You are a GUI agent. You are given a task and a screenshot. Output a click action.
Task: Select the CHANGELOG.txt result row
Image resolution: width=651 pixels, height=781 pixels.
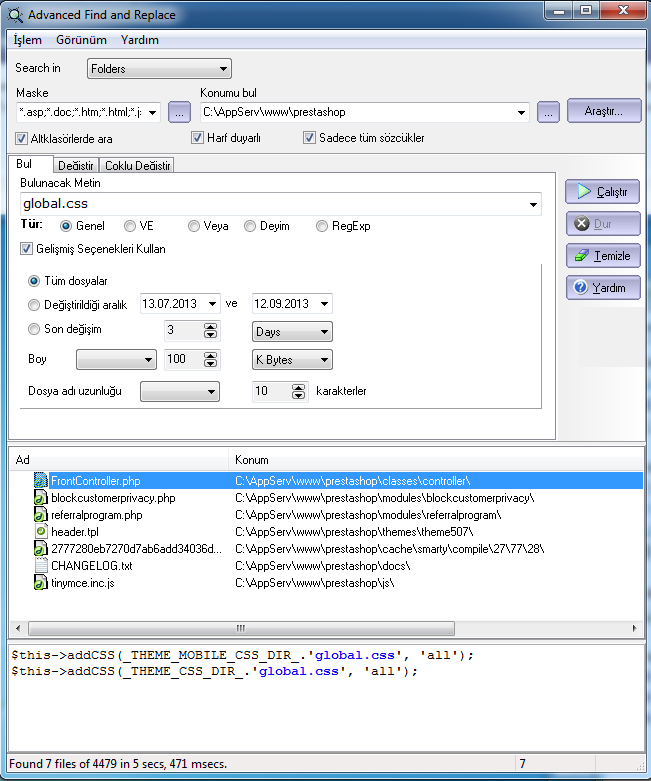(326, 565)
